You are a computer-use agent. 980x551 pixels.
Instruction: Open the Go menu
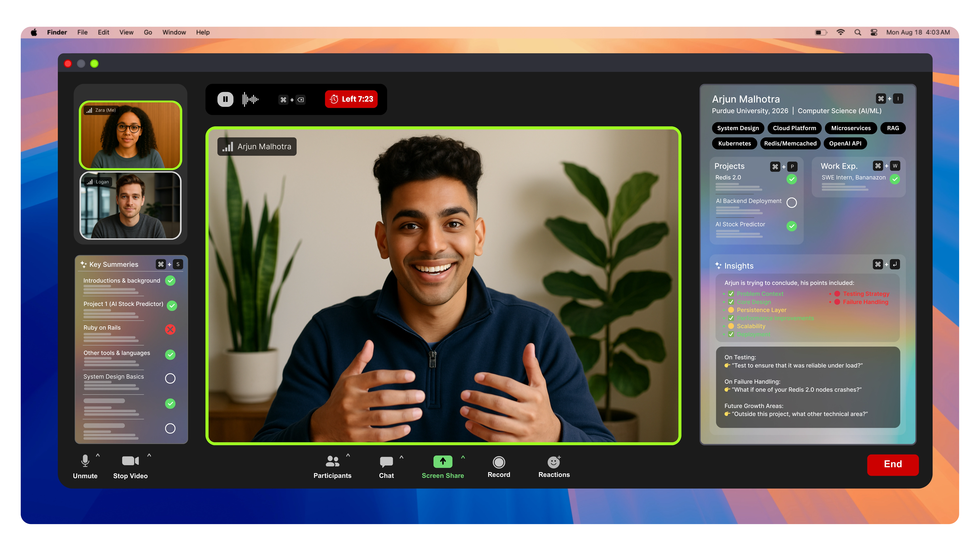pos(148,32)
